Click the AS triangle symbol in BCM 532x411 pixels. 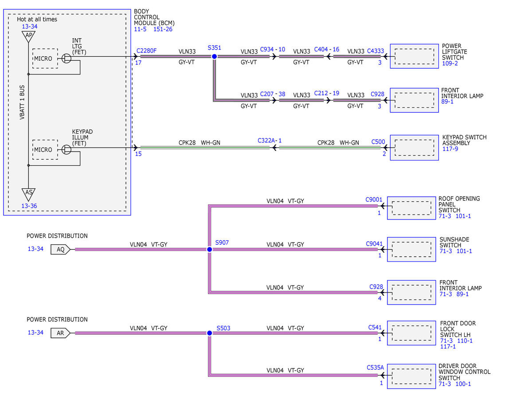click(28, 194)
